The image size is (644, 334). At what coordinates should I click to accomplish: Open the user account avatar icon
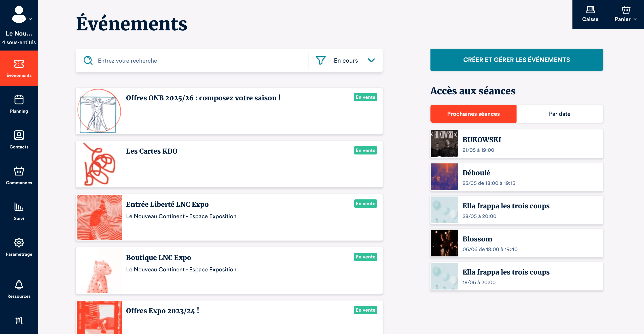click(x=19, y=15)
